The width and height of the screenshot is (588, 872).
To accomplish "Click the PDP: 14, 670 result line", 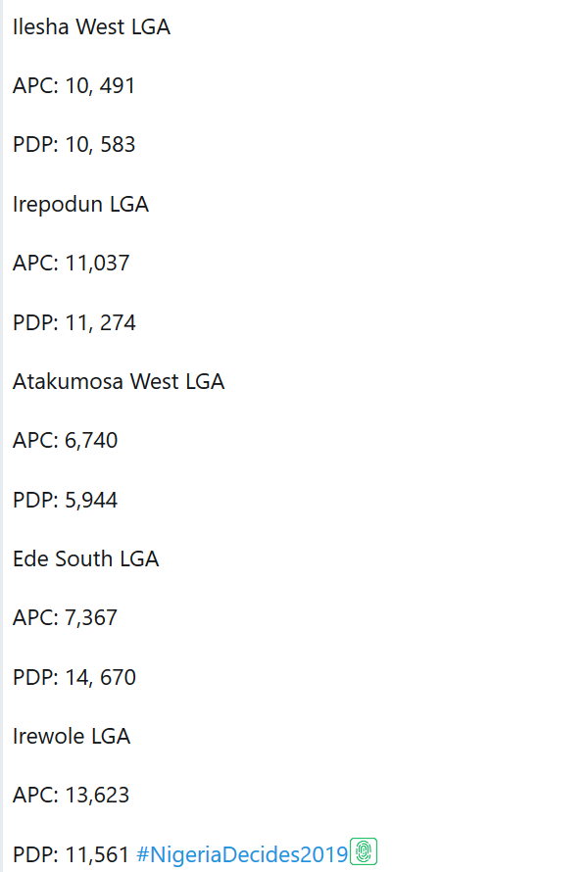I will tap(73, 677).
